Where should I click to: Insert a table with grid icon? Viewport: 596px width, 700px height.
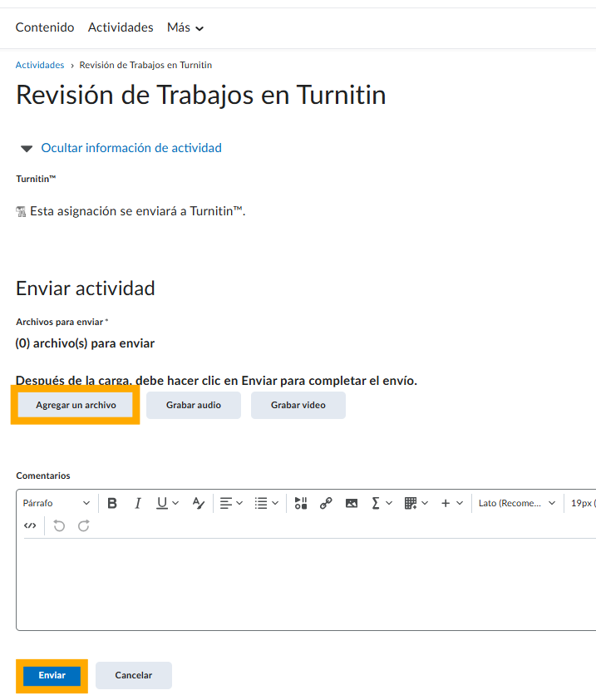point(411,503)
